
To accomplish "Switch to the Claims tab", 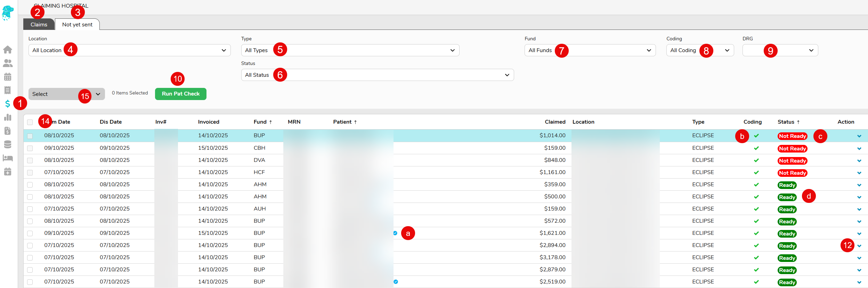I will coord(39,25).
